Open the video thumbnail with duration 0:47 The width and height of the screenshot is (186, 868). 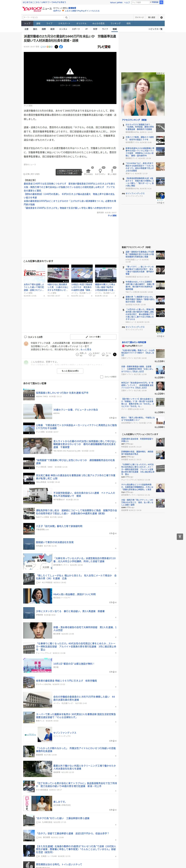click(x=58, y=274)
